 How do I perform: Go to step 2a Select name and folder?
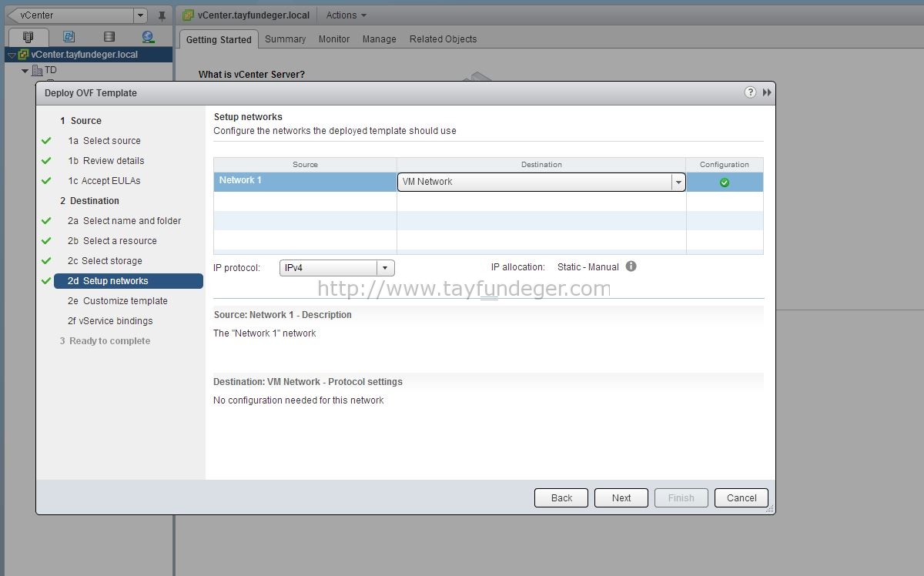click(x=124, y=221)
